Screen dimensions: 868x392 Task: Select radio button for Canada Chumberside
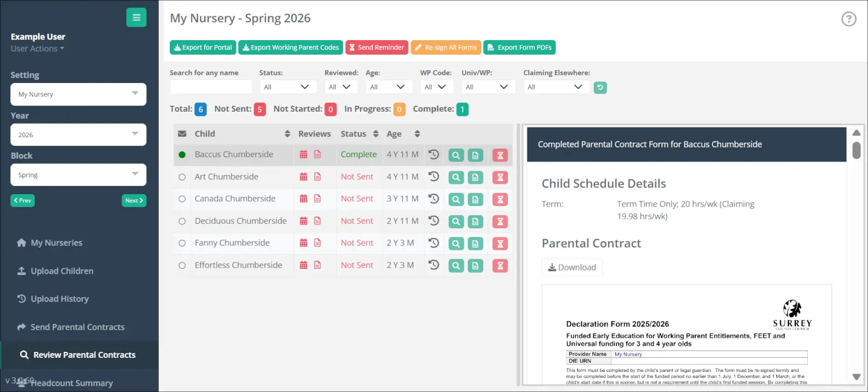(x=182, y=199)
